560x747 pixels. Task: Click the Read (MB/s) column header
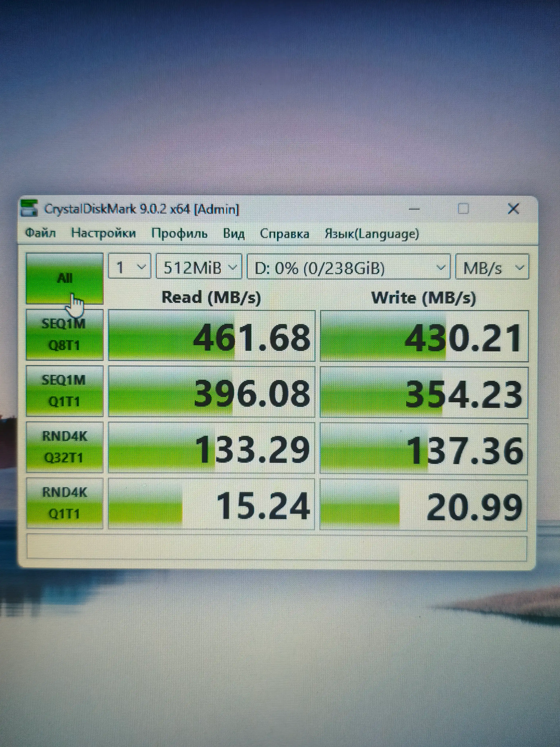tap(211, 297)
